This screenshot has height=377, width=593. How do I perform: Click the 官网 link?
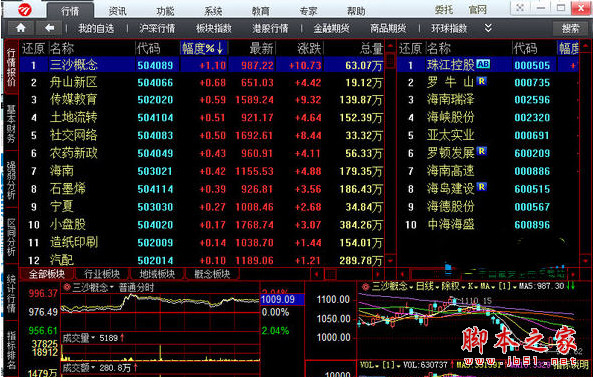point(478,9)
